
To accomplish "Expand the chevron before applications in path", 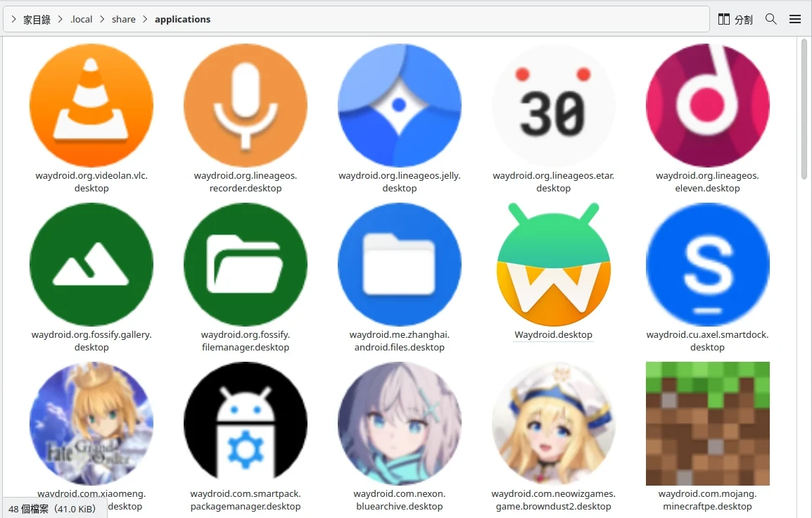I will pos(146,19).
